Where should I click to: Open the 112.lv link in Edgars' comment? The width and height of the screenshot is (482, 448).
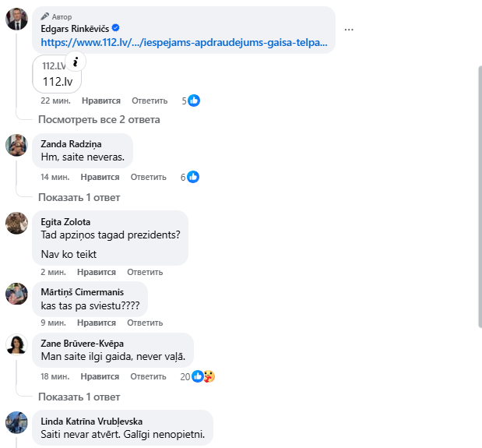pos(183,42)
